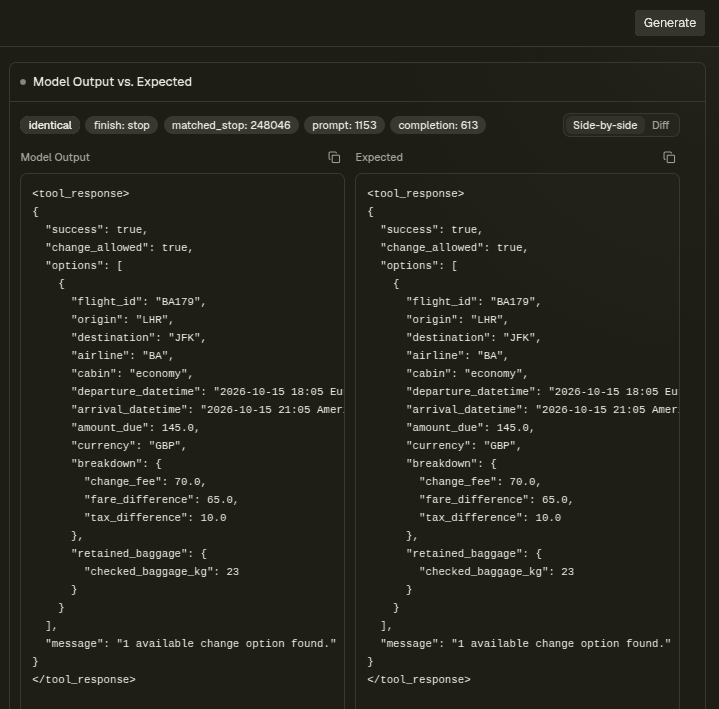
Task: Click the change_allowed line in Model Output
Action: [x=119, y=248]
